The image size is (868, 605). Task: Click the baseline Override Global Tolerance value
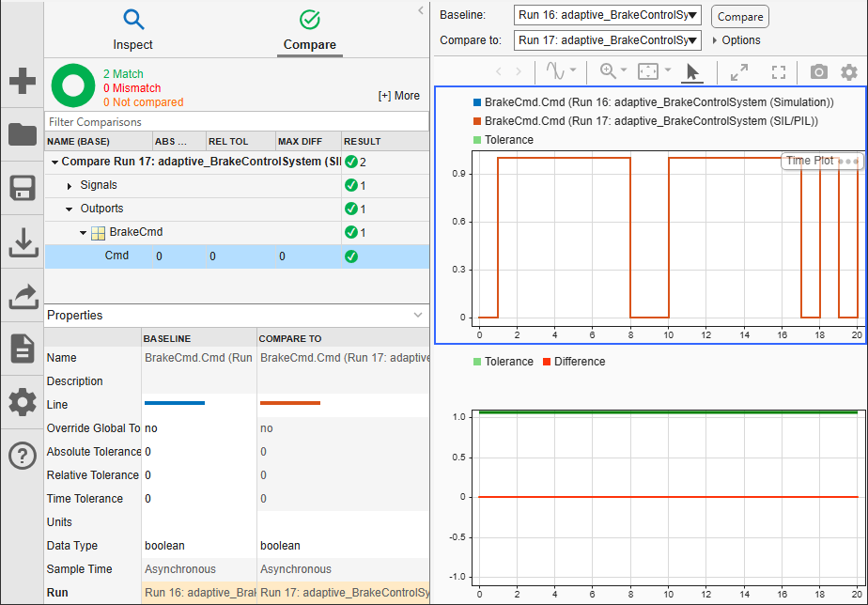(x=151, y=428)
